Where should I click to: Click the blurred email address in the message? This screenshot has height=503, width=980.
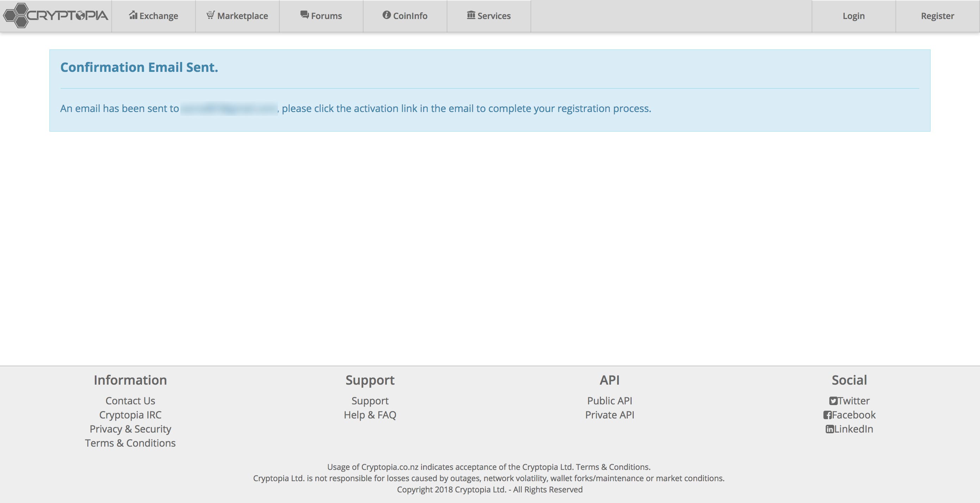(x=229, y=108)
